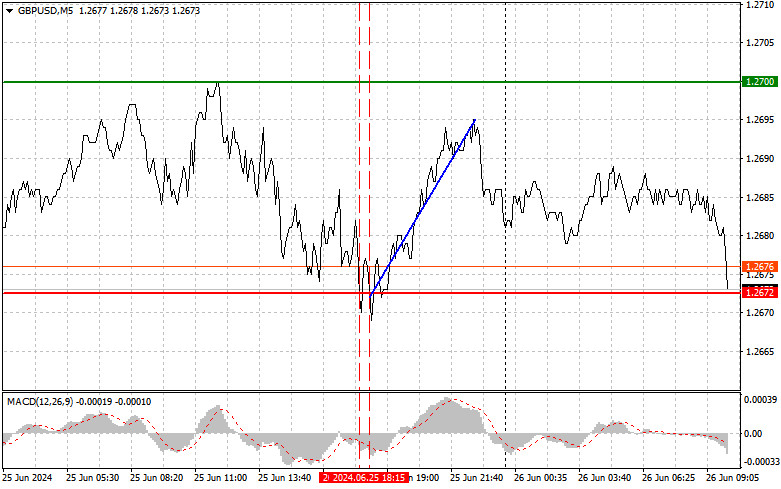This screenshot has height=489, width=781.
Task: Click the 1.2690 price scale value
Action: (760, 159)
